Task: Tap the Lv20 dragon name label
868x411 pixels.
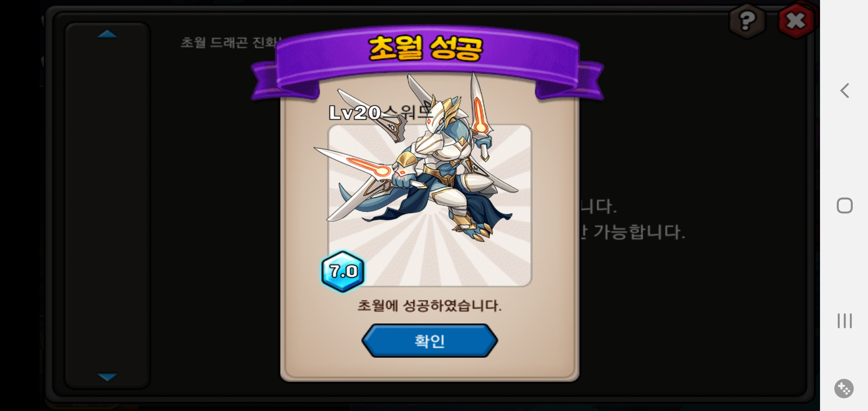Action: tap(381, 113)
